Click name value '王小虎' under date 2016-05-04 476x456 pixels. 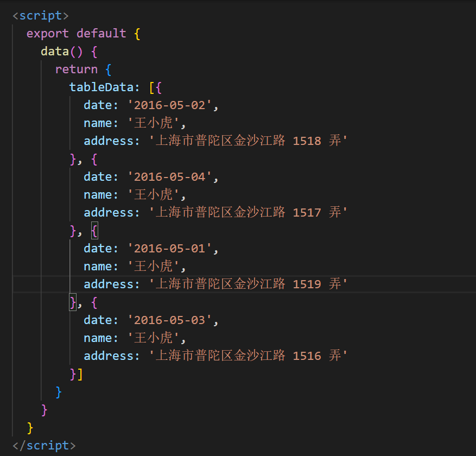click(153, 194)
